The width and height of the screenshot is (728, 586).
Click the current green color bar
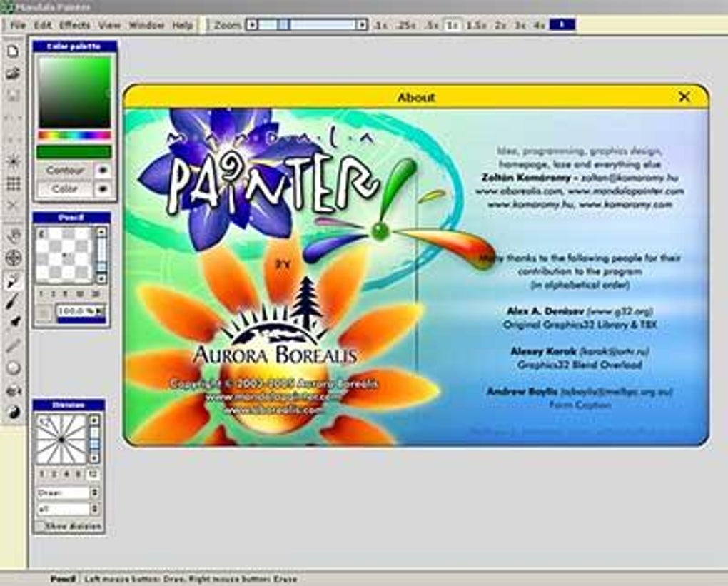pyautogui.click(x=74, y=152)
